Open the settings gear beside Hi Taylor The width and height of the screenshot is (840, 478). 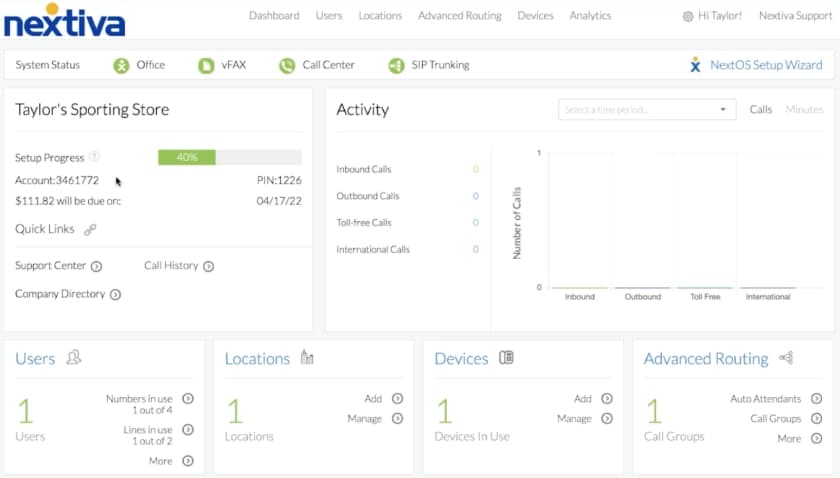coord(688,17)
